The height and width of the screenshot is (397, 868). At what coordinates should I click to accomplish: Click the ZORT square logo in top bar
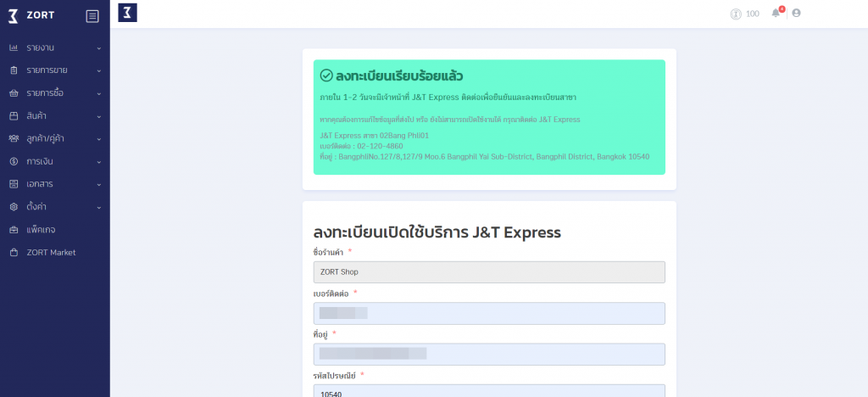(x=128, y=13)
